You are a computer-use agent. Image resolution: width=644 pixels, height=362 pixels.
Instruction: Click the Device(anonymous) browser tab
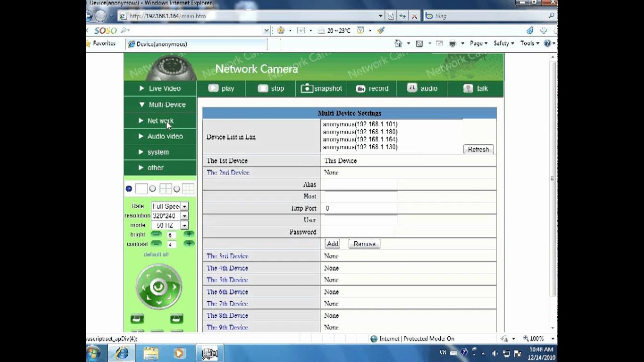click(x=196, y=44)
